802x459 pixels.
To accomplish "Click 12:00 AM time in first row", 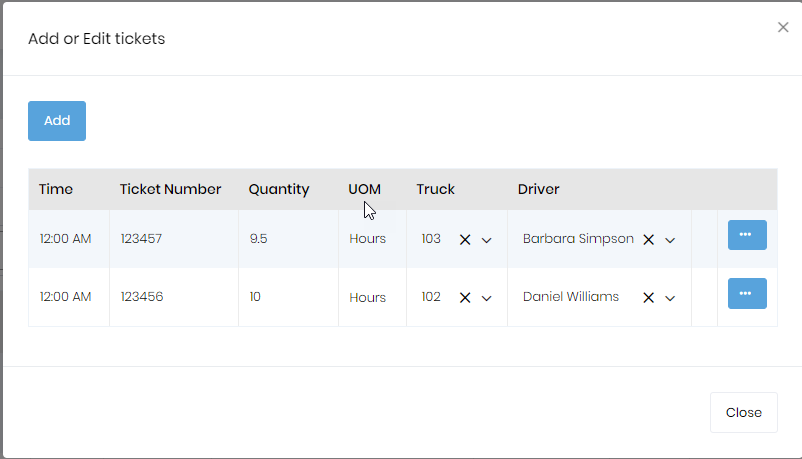I will tap(65, 239).
